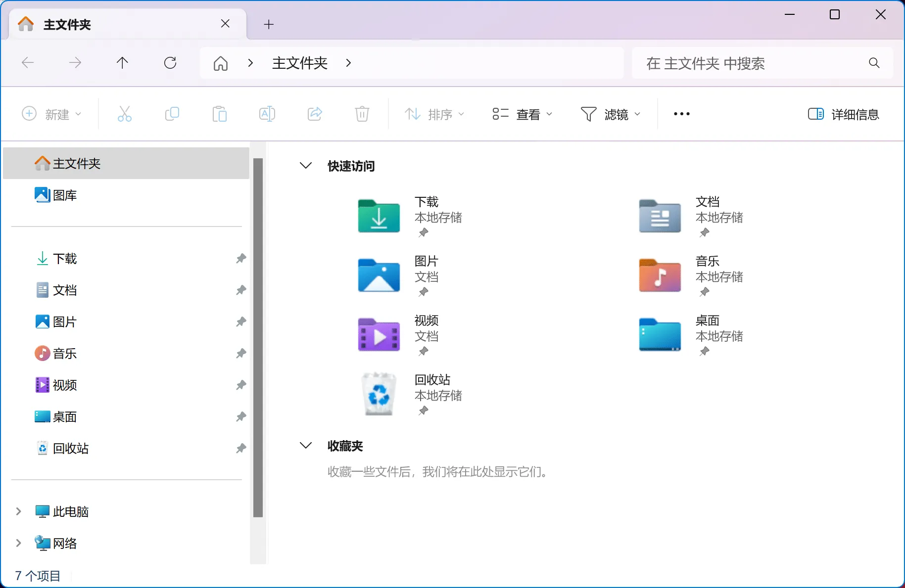905x588 pixels.
Task: Click the Home icon in address bar
Action: click(x=221, y=63)
